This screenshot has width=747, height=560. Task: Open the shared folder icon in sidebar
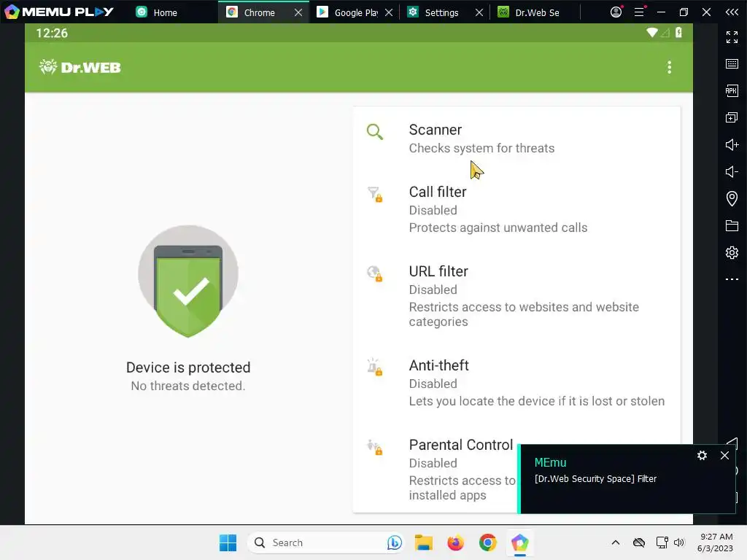pyautogui.click(x=732, y=225)
